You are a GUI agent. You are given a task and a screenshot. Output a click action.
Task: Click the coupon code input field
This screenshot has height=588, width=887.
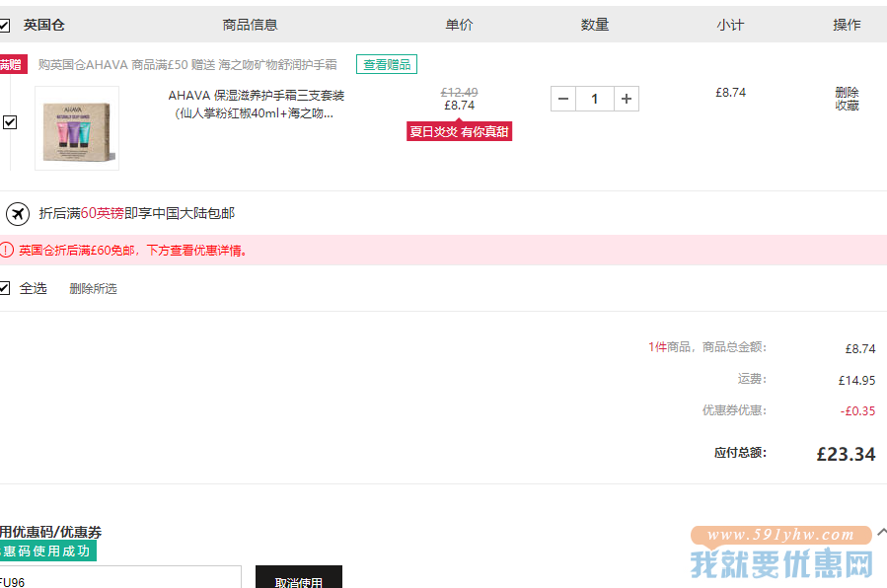pyautogui.click(x=120, y=578)
